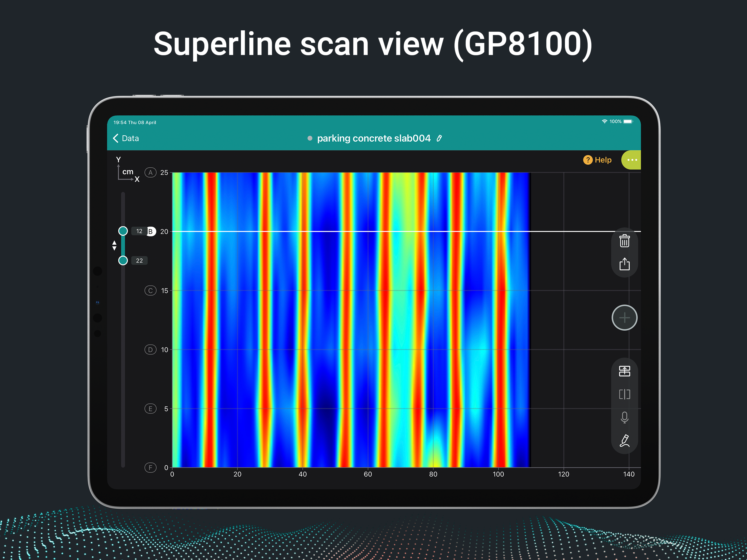Open stacked layout view icon
This screenshot has height=560, width=747.
pos(625,371)
